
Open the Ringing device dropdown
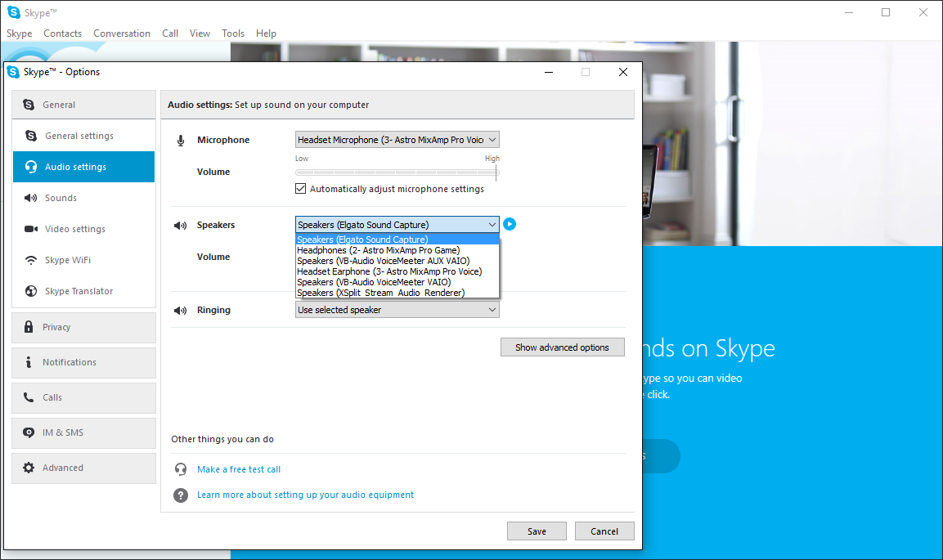coord(397,310)
